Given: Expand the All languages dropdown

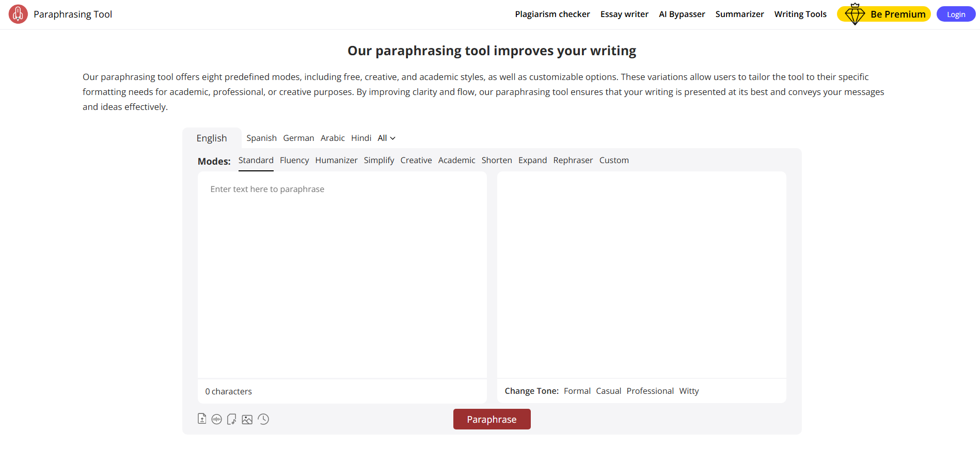Looking at the screenshot, I should [x=386, y=138].
